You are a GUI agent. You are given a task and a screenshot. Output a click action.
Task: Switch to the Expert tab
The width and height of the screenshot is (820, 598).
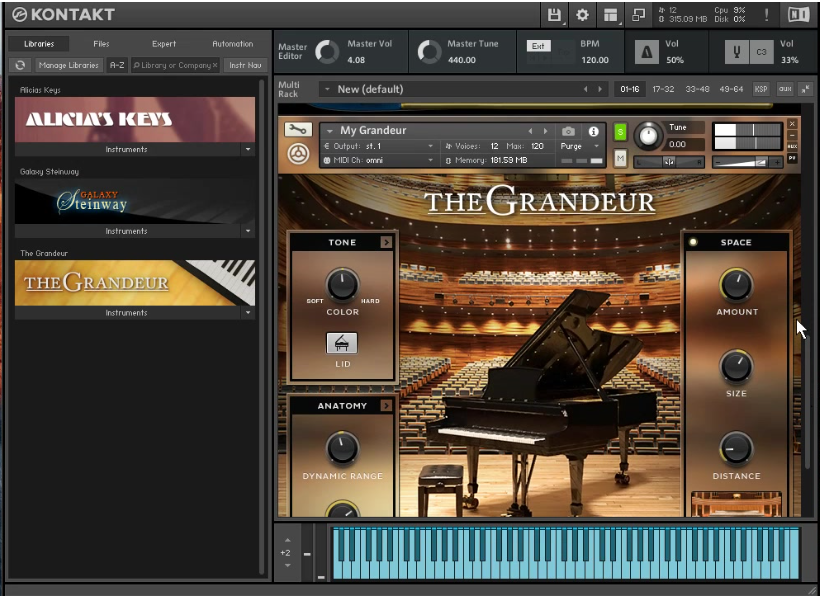click(x=164, y=44)
